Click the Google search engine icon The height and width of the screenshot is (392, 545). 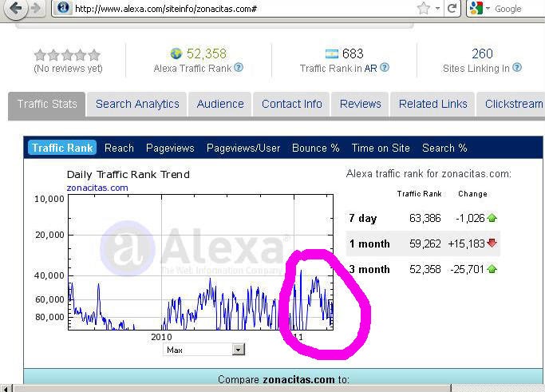476,8
